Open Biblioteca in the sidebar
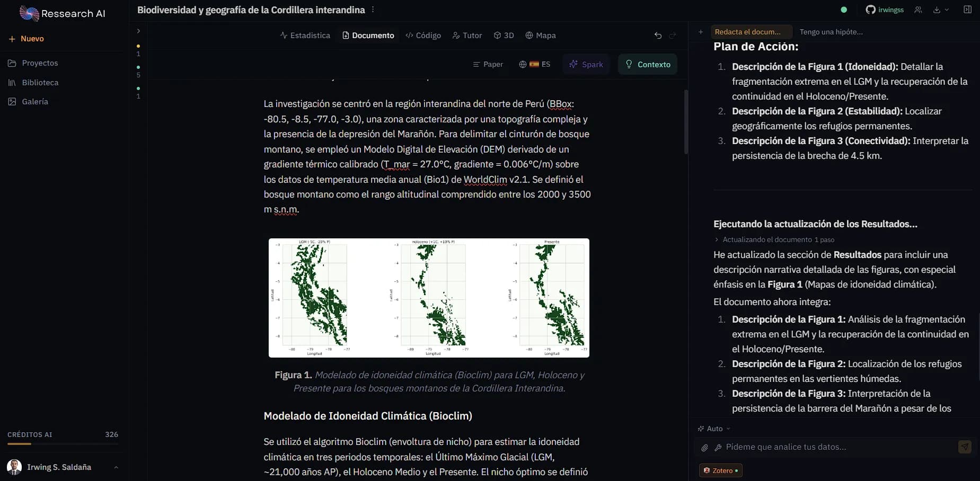 point(33,83)
